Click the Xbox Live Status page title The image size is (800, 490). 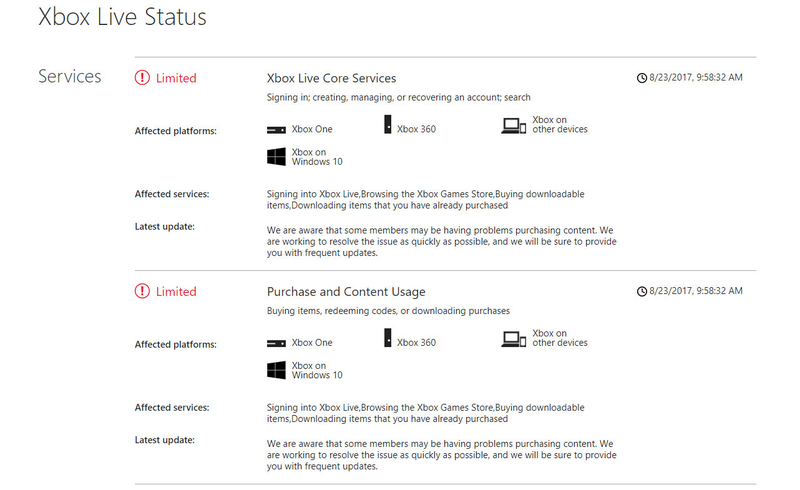[122, 17]
